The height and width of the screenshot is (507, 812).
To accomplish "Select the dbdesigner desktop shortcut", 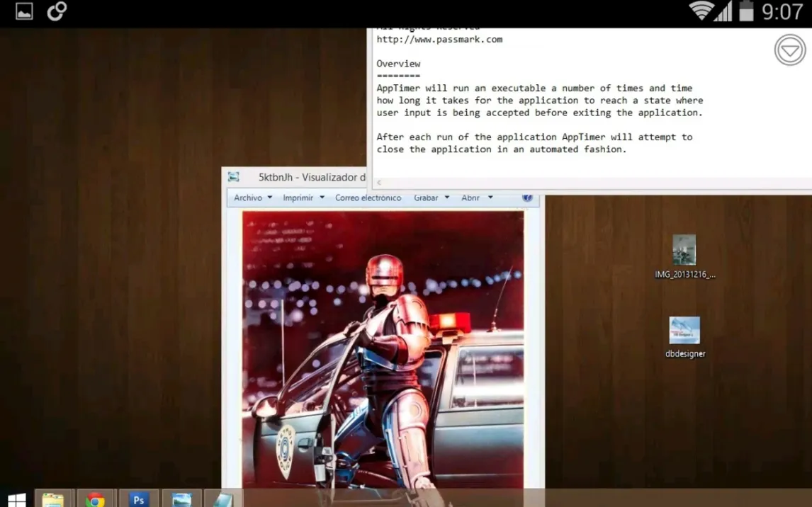I will [x=684, y=337].
